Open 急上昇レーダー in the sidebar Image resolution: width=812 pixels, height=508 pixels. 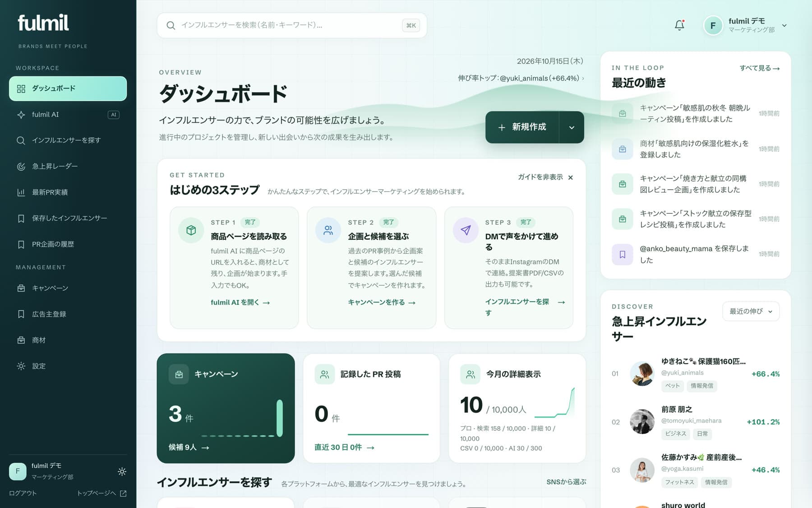click(68, 166)
